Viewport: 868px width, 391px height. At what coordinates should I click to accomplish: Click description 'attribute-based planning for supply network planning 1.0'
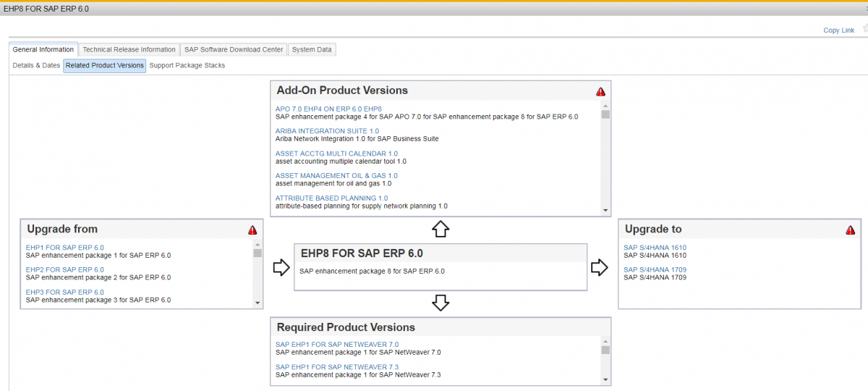362,206
